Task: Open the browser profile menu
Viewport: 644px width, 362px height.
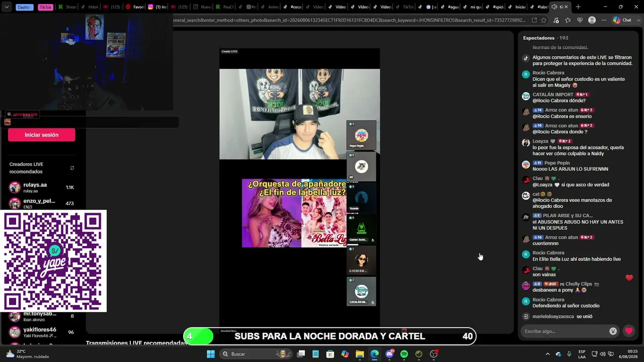Action: click(592, 20)
